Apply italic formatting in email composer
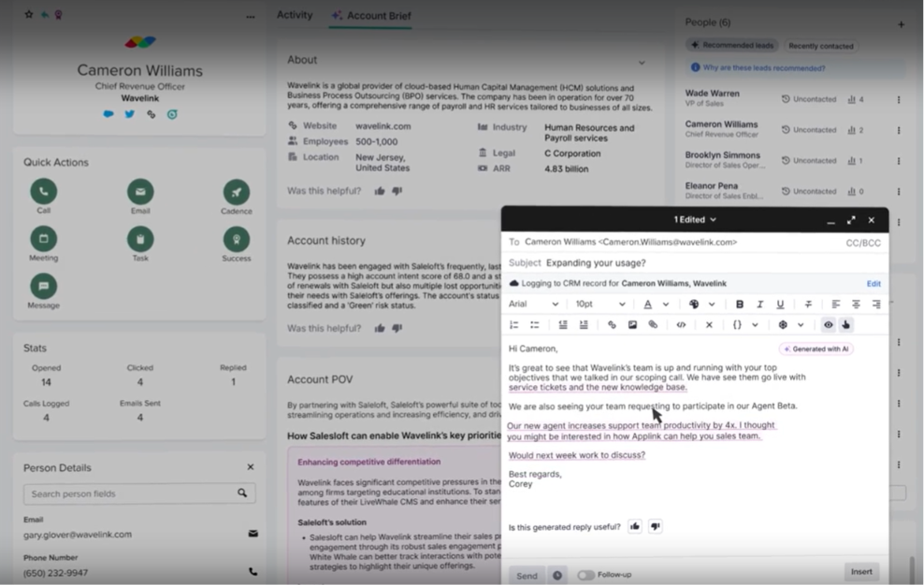The height and width of the screenshot is (585, 924). (759, 304)
